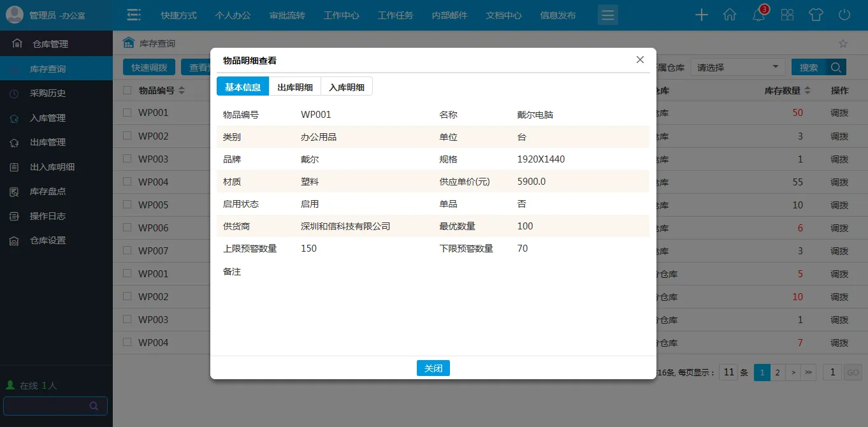Check the select-all header checkbox

127,90
